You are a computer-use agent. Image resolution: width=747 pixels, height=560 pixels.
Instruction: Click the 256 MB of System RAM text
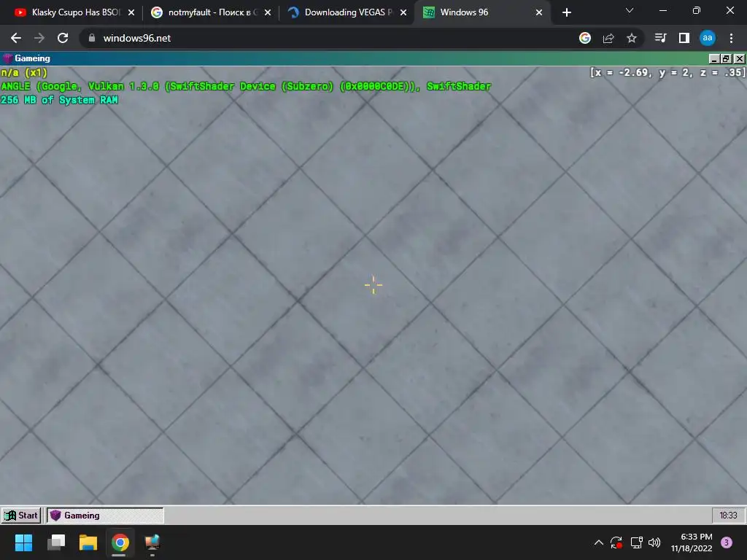point(60,100)
